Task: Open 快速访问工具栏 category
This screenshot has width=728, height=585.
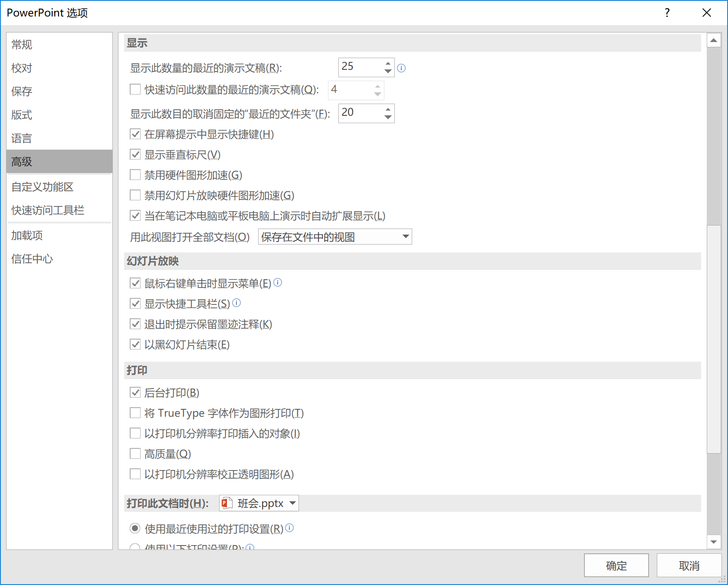Action: coord(59,210)
